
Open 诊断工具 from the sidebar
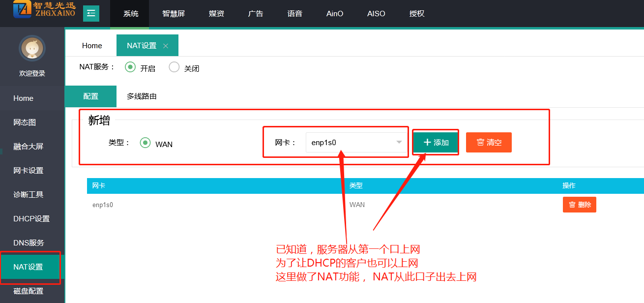pos(29,195)
